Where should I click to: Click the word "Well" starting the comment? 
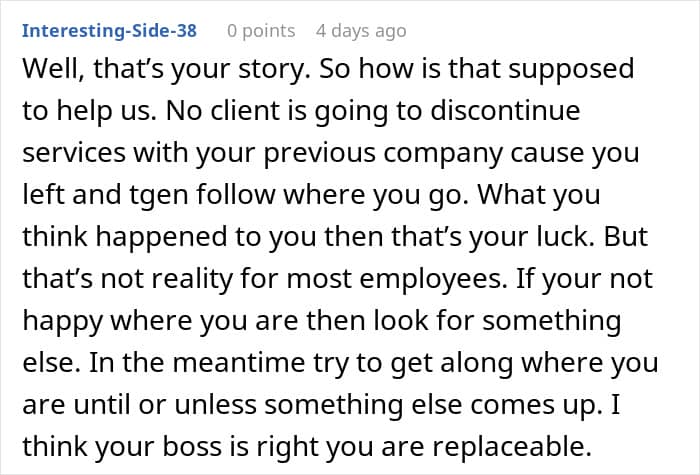50,70
